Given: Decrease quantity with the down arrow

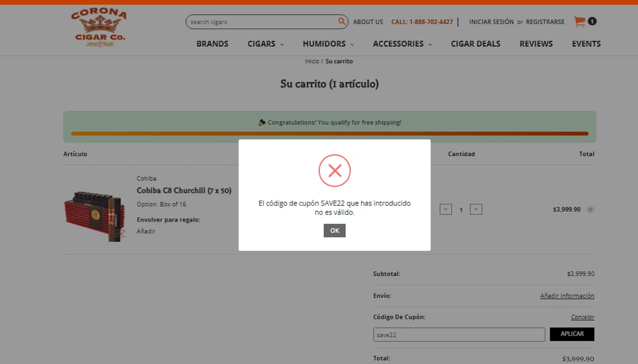Looking at the screenshot, I should click(x=446, y=209).
